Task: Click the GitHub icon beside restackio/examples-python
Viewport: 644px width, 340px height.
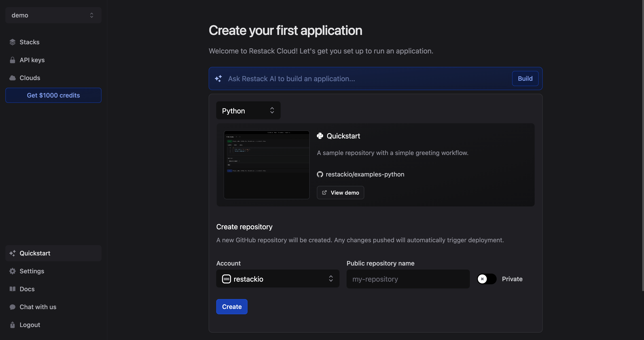Action: (x=320, y=174)
